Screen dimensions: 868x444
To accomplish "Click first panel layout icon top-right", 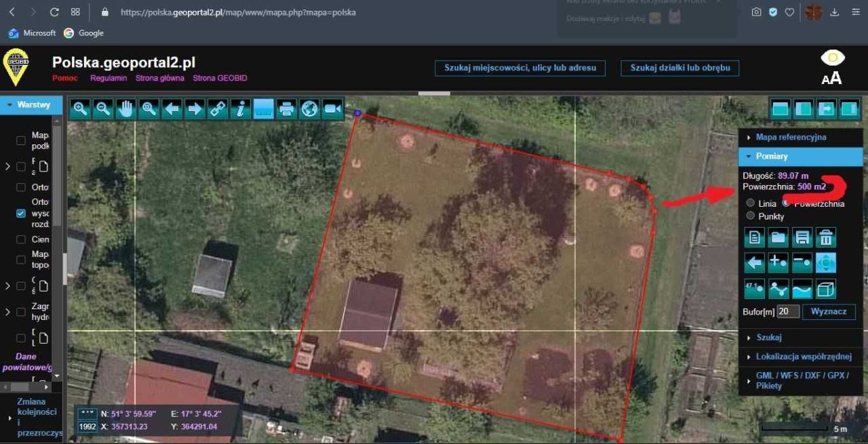I will click(x=781, y=108).
